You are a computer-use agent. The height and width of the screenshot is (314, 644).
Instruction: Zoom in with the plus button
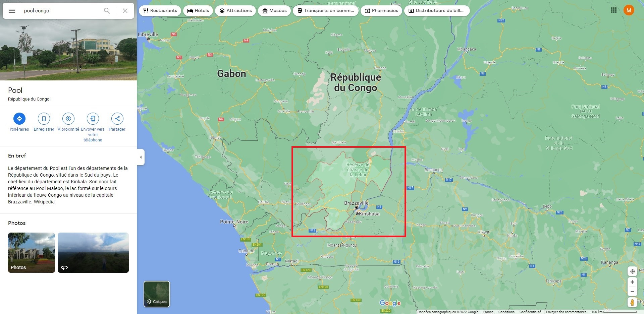tap(632, 282)
